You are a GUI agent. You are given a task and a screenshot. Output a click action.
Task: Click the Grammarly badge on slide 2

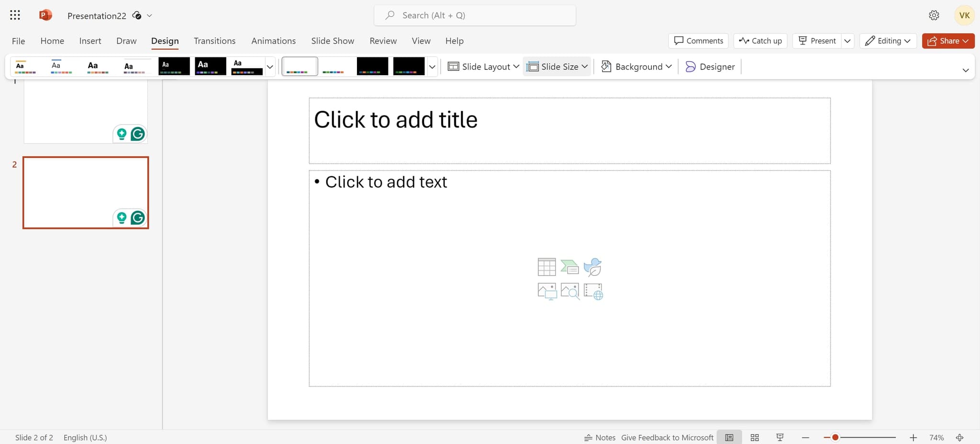click(x=137, y=217)
